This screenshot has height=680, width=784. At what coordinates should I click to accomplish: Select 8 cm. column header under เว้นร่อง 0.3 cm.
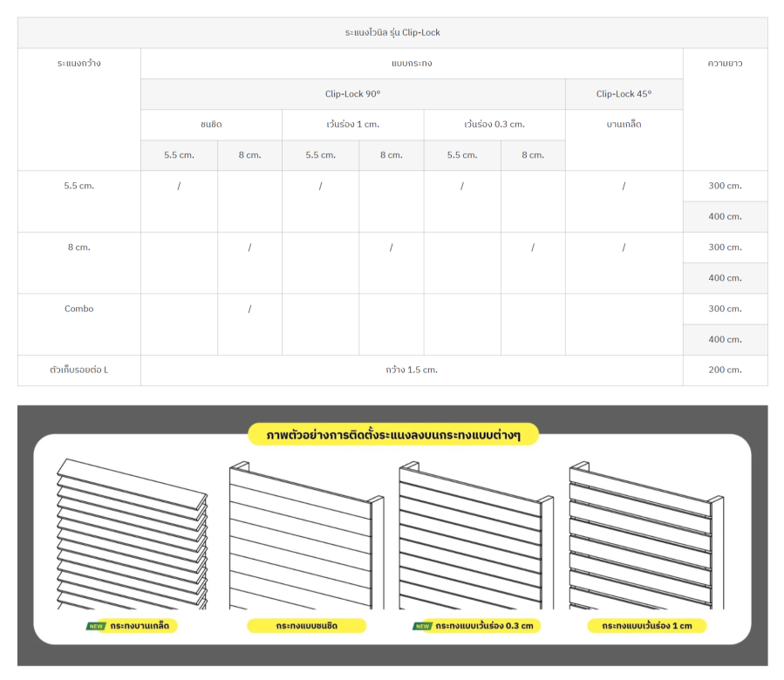pyautogui.click(x=533, y=155)
